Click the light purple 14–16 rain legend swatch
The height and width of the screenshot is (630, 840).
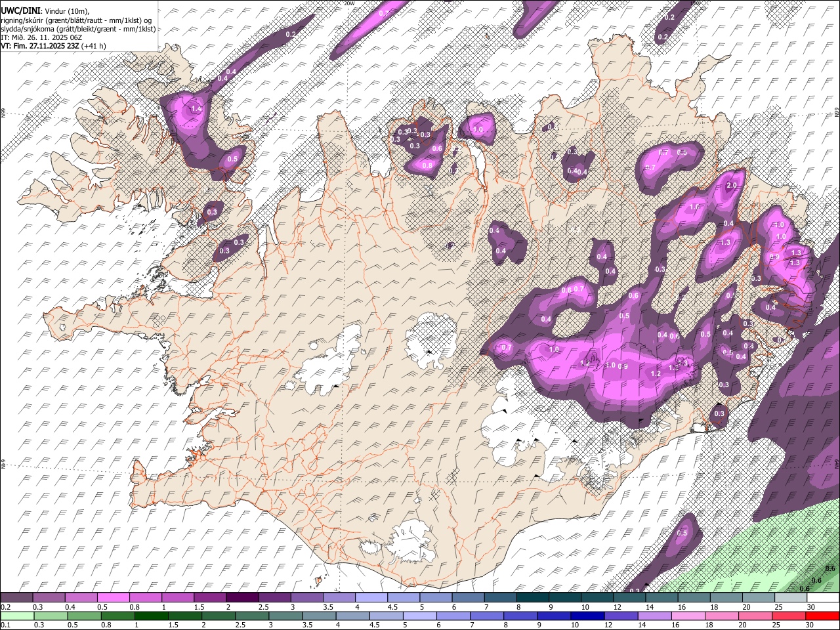pos(655,616)
